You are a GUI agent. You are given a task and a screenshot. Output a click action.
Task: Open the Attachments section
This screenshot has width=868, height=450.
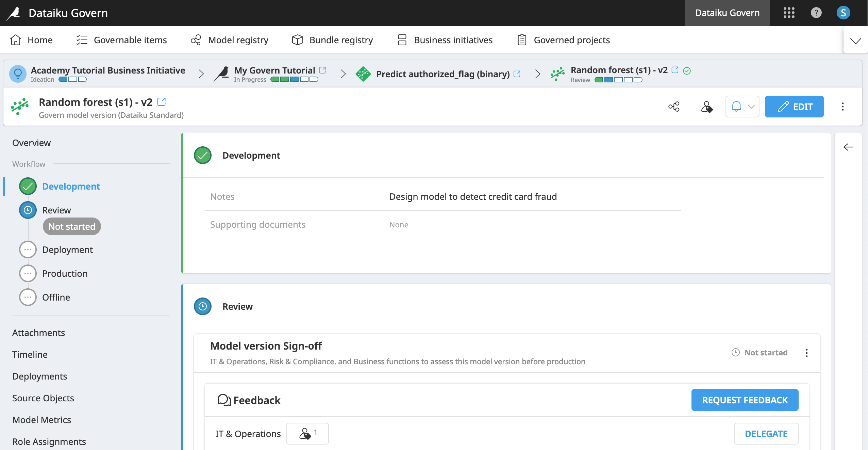38,333
